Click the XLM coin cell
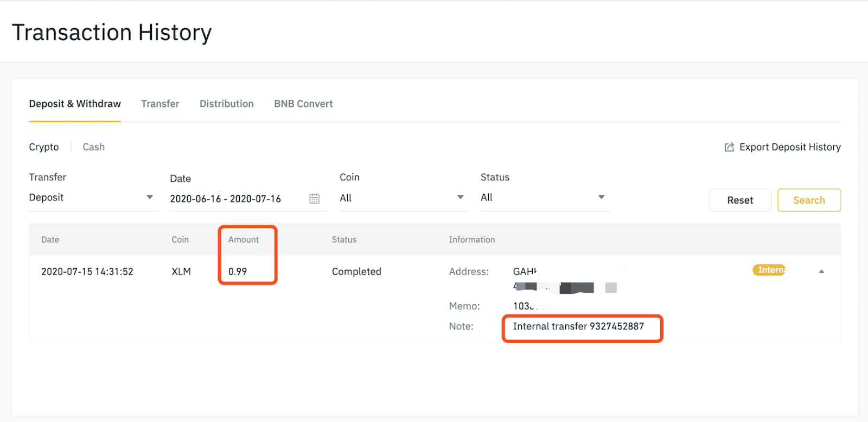Image resolution: width=868 pixels, height=422 pixels. pos(181,272)
